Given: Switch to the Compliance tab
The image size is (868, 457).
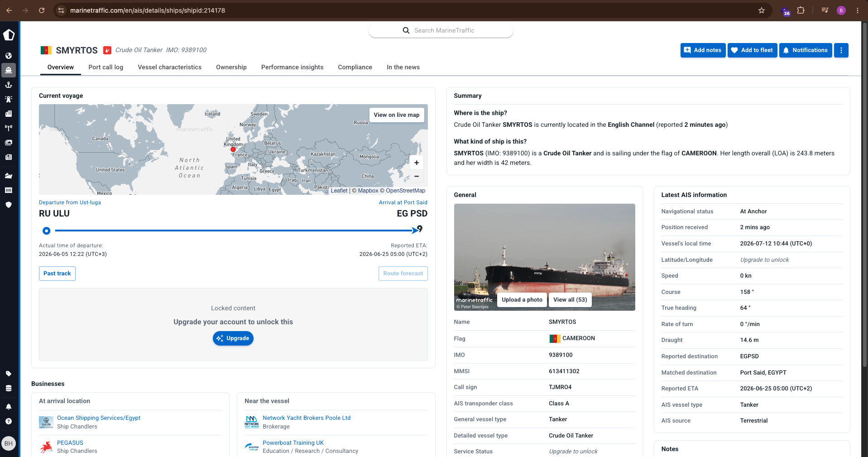Looking at the screenshot, I should click(355, 67).
